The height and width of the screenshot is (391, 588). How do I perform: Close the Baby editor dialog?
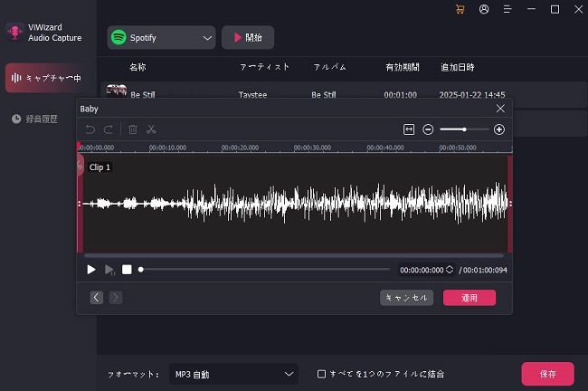coord(500,109)
